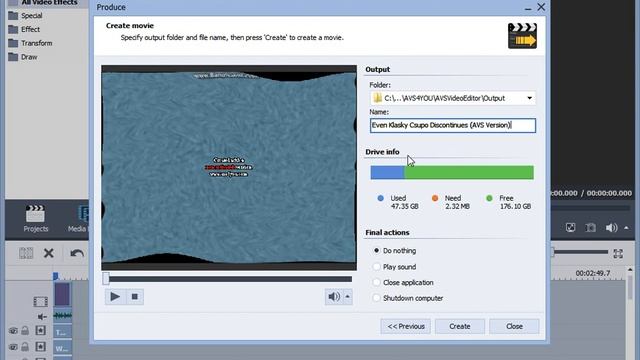
Task: Click the preview seek slider handle
Action: (x=106, y=279)
